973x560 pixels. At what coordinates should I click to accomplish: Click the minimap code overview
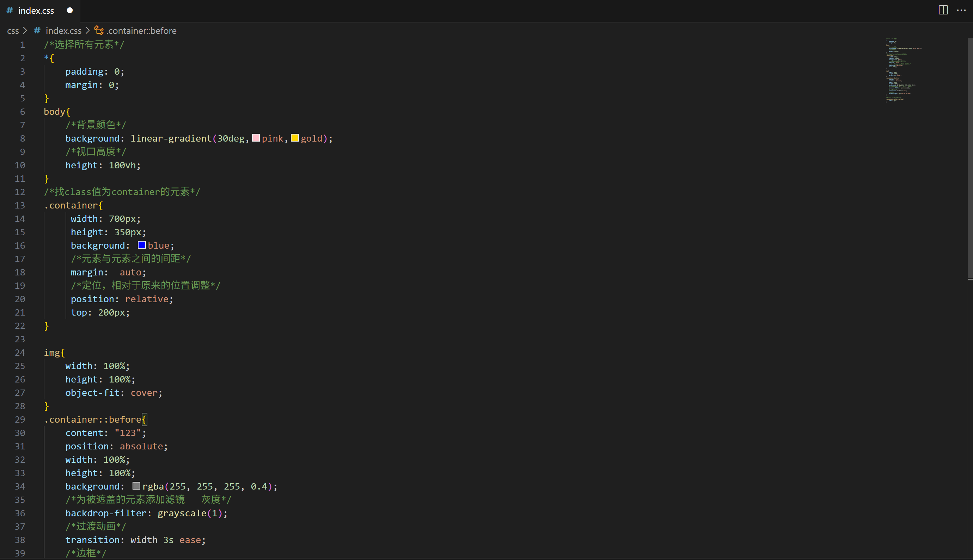pos(901,70)
